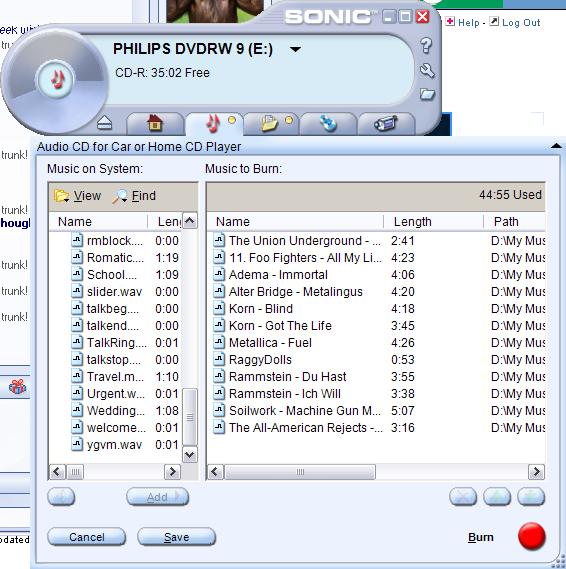Select Urgent.w... file in Music on System

pos(115,394)
